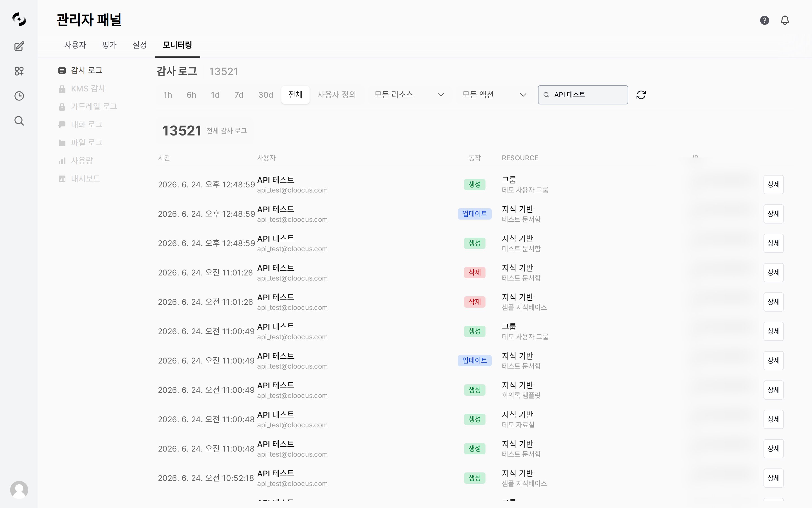Click the 대화 로그 chat bubble icon
Image resolution: width=812 pixels, height=508 pixels.
62,125
